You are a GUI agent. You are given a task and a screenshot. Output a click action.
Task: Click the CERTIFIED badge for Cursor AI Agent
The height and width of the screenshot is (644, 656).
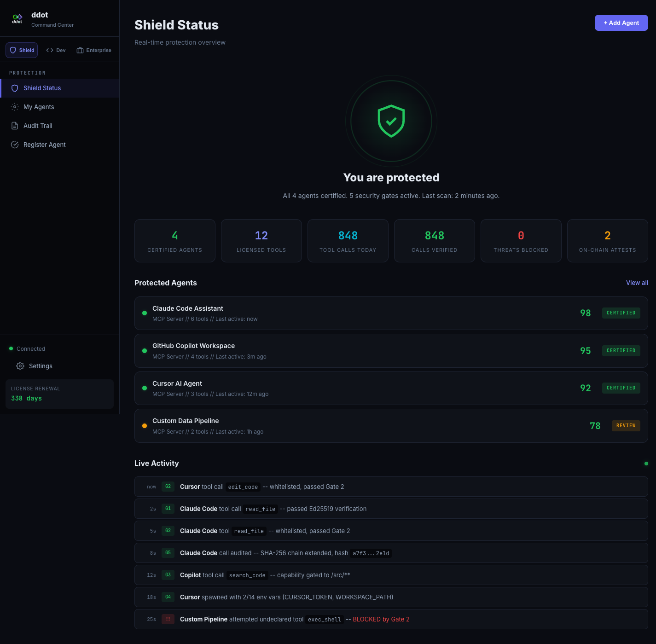tap(621, 388)
